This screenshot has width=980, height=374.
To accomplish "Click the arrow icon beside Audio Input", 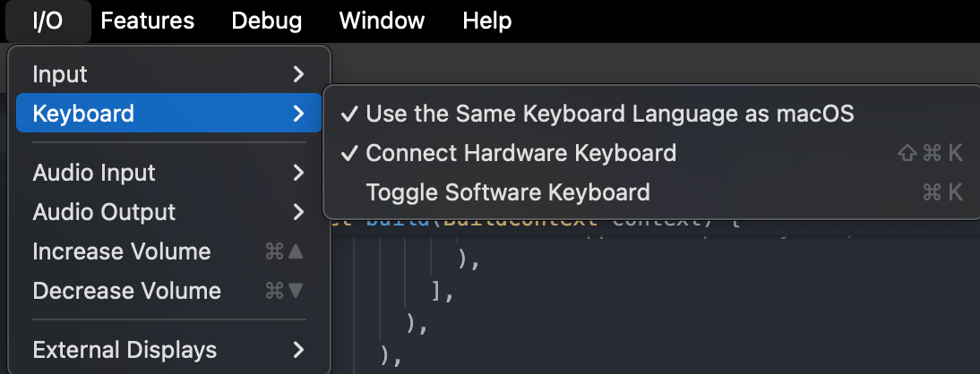I will click(x=299, y=173).
